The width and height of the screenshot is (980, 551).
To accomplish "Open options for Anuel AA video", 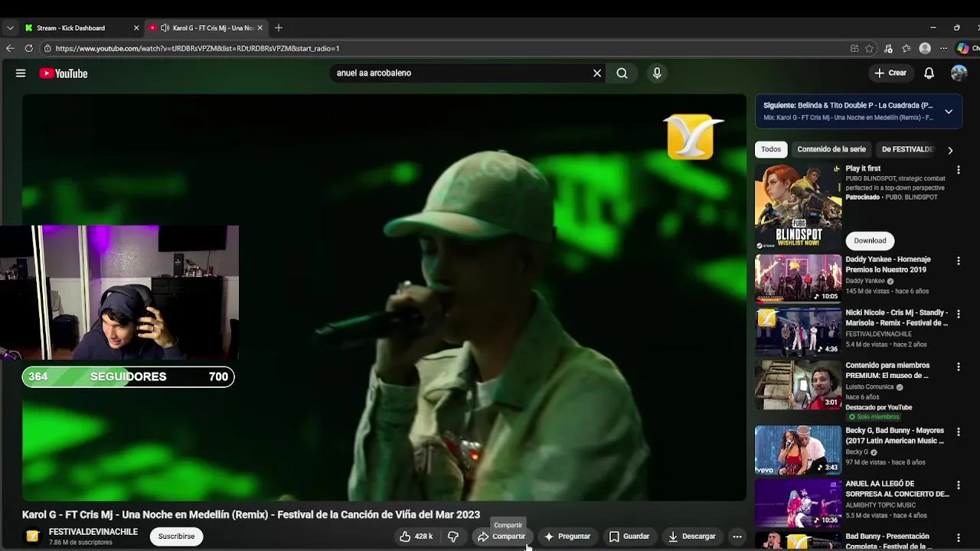I will (958, 485).
